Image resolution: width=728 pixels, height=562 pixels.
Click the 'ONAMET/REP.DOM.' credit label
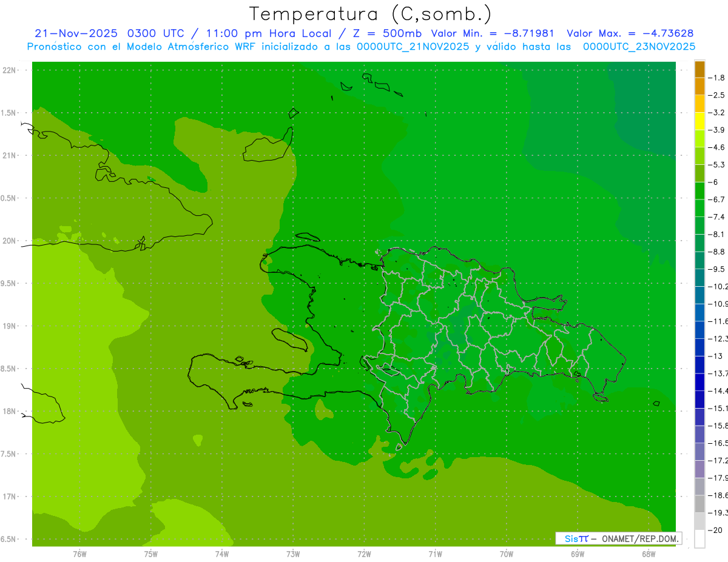640,538
